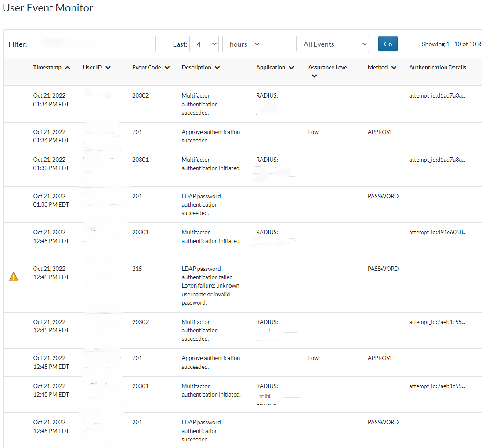This screenshot has height=448, width=482.
Task: Click the Authentication Details column header
Action: (x=437, y=67)
